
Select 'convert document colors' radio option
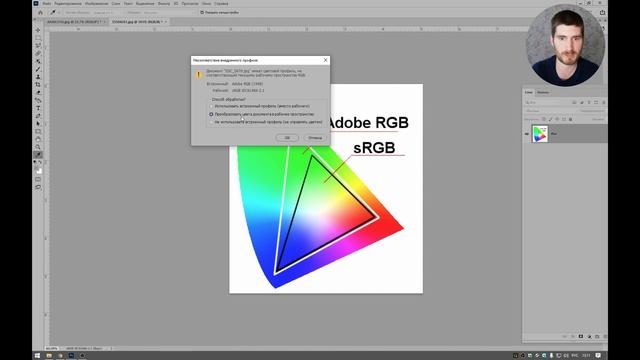(211, 114)
